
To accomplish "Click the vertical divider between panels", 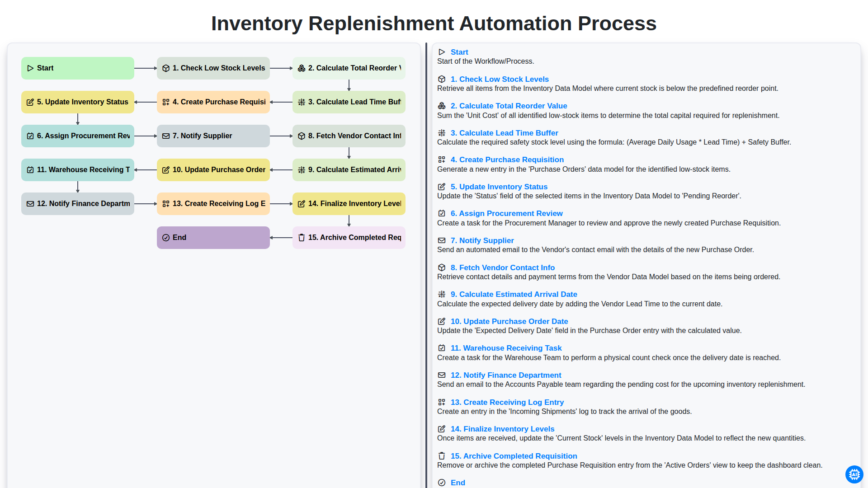I will (426, 265).
